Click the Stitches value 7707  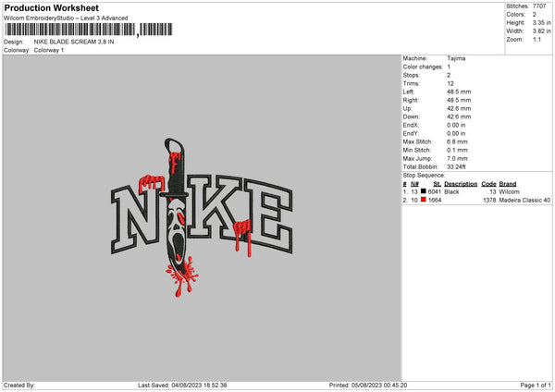pyautogui.click(x=539, y=6)
